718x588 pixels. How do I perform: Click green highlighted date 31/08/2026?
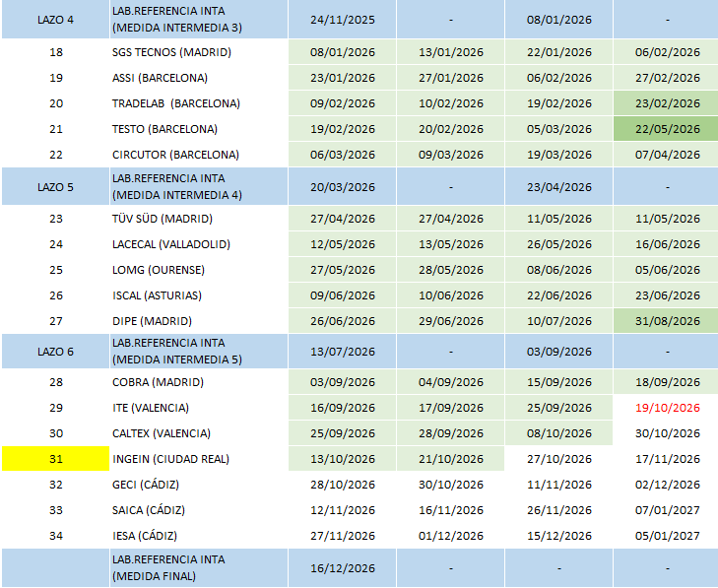666,321
